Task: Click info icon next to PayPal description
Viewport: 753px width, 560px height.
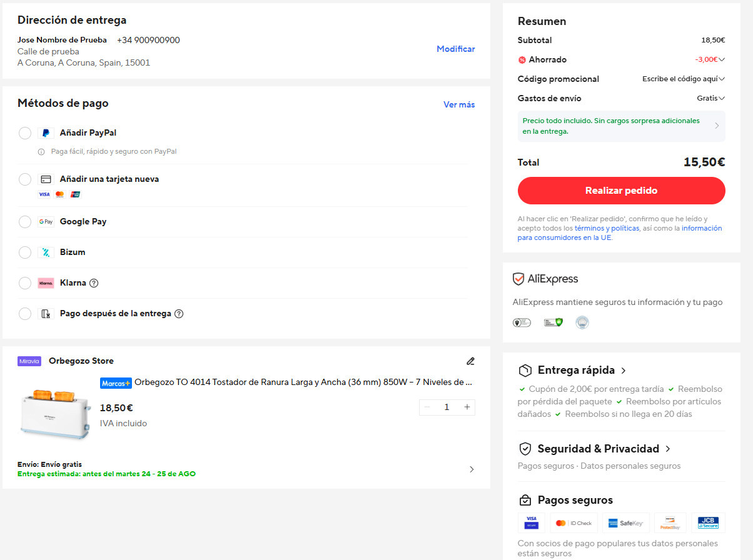Action: click(41, 152)
